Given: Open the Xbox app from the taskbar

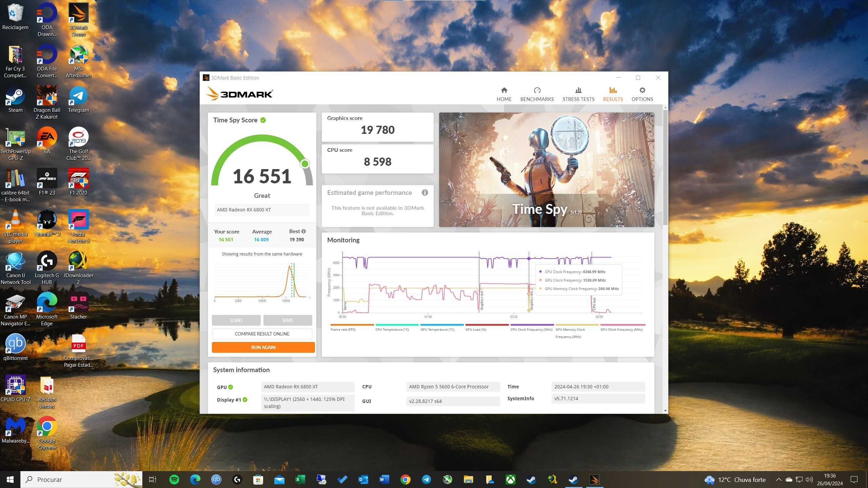Looking at the screenshot, I should click(511, 480).
